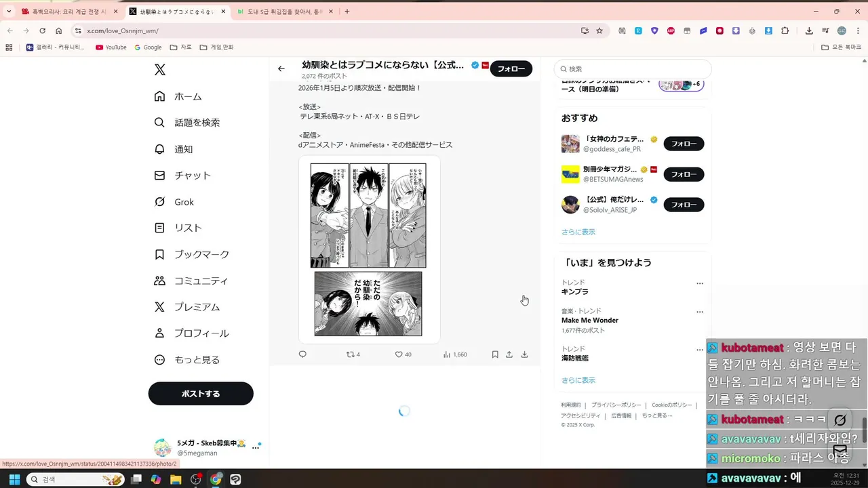This screenshot has height=488, width=868.
Task: Open 通知 notifications
Action: pyautogui.click(x=174, y=149)
